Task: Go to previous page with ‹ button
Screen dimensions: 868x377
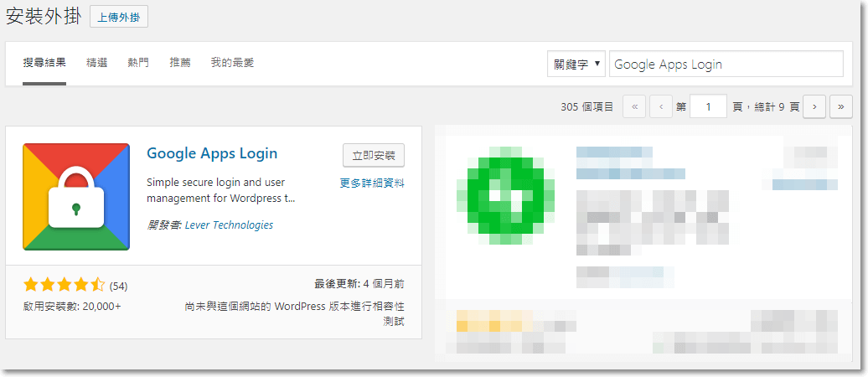Action: click(x=661, y=107)
